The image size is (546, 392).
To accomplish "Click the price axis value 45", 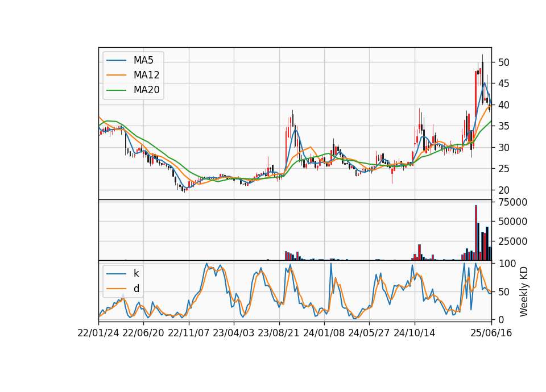I will 503,84.
